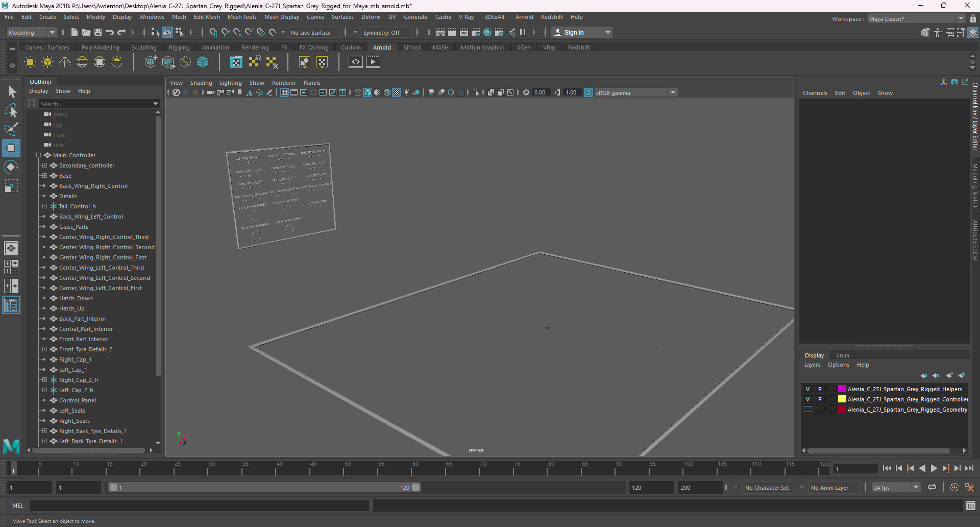
Task: Toggle sRGB gamma color management button
Action: click(x=589, y=92)
